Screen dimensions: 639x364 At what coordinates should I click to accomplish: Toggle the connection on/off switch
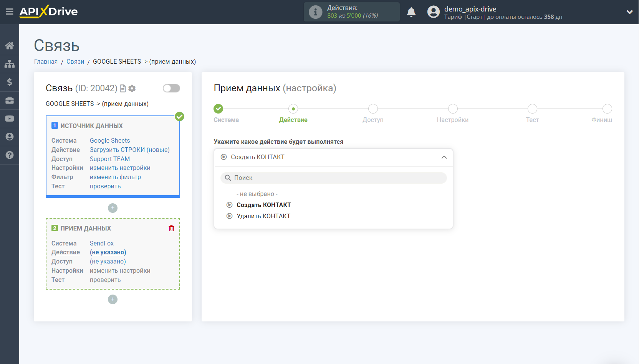(x=171, y=88)
